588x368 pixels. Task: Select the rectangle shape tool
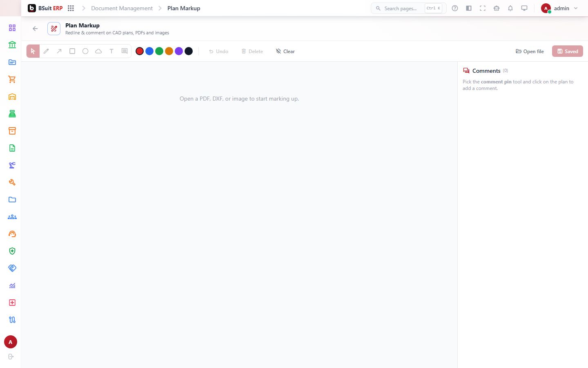[x=72, y=51]
